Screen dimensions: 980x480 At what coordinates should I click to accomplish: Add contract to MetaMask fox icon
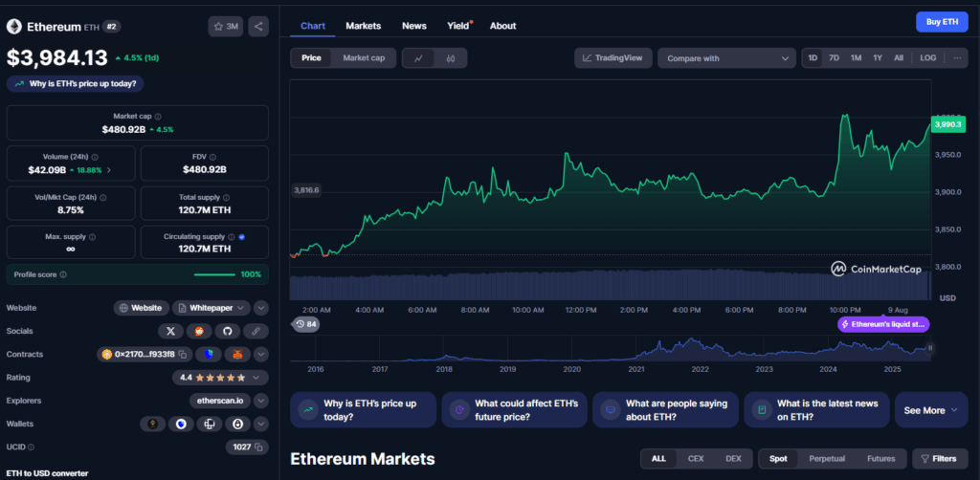(237, 355)
